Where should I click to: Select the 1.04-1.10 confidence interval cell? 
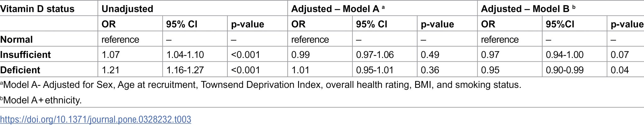pos(185,55)
